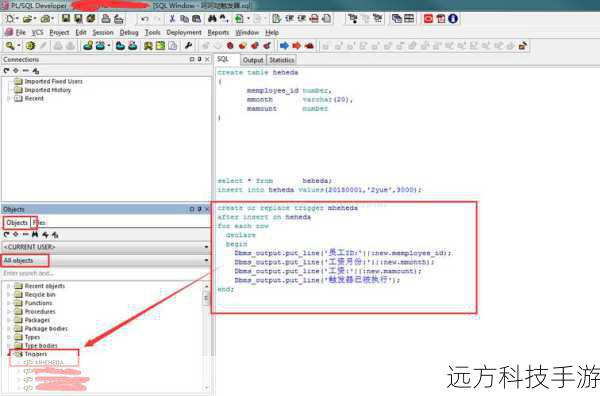Click the Save icon in top toolbar
Image resolution: width=600 pixels, height=396 pixels.
pyautogui.click(x=66, y=18)
